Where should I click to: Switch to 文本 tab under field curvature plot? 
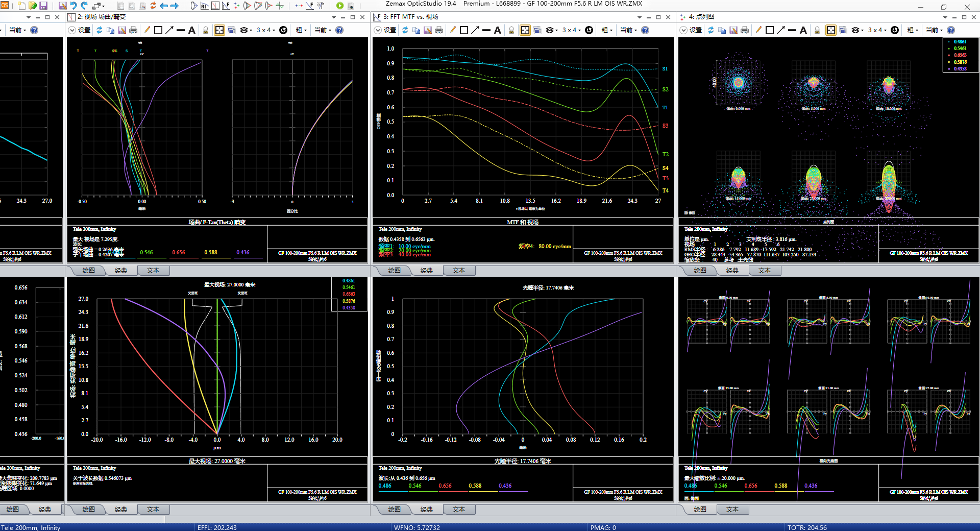click(153, 271)
